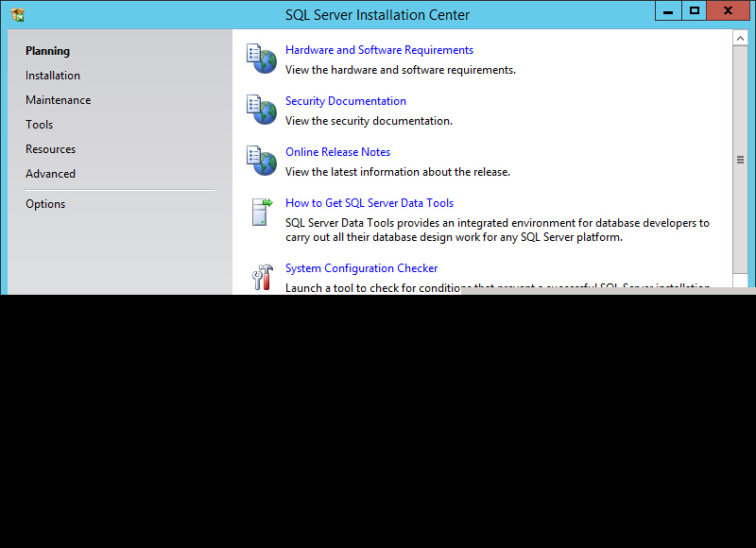Viewport: 756px width, 548px height.
Task: Switch to the Installation section
Action: point(53,76)
